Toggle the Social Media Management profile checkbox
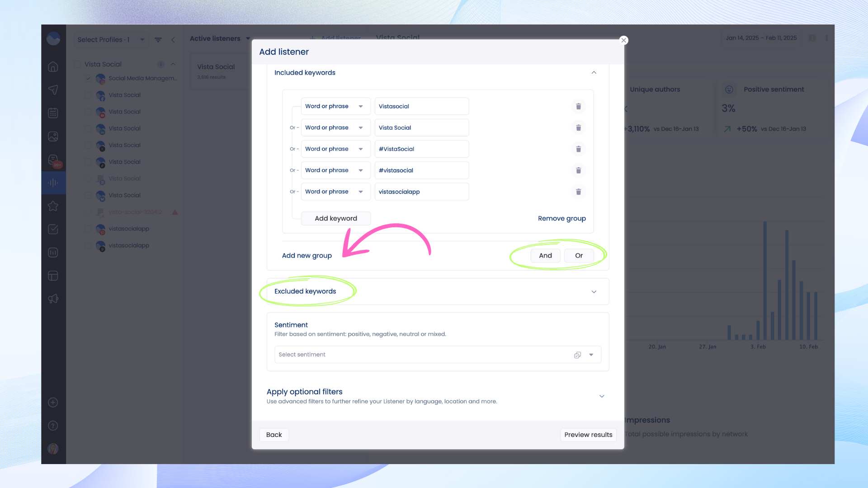The width and height of the screenshot is (868, 488). click(88, 78)
